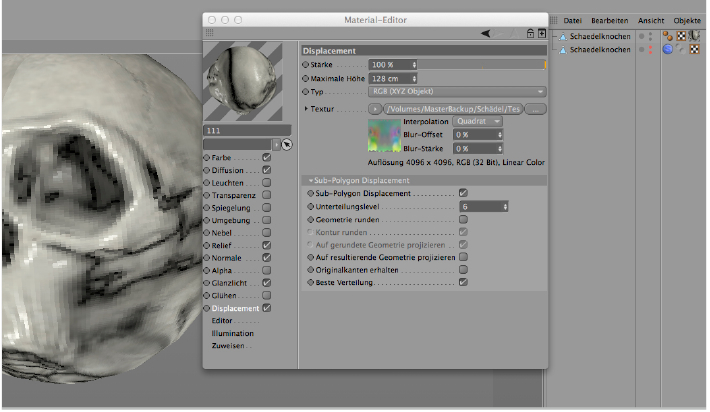
Task: Click the texture browse button with ellipsis
Action: coord(537,108)
